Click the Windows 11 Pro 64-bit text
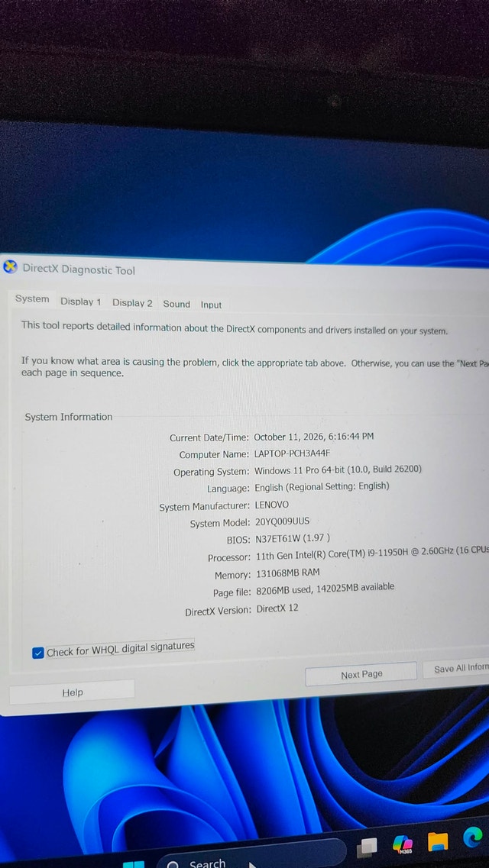The image size is (489, 868). pos(299,470)
